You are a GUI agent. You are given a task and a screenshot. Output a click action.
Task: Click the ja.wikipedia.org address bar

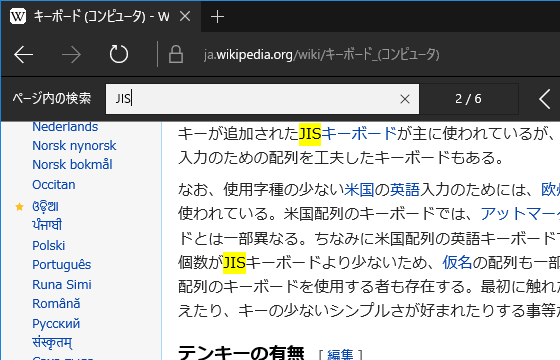coord(321,55)
